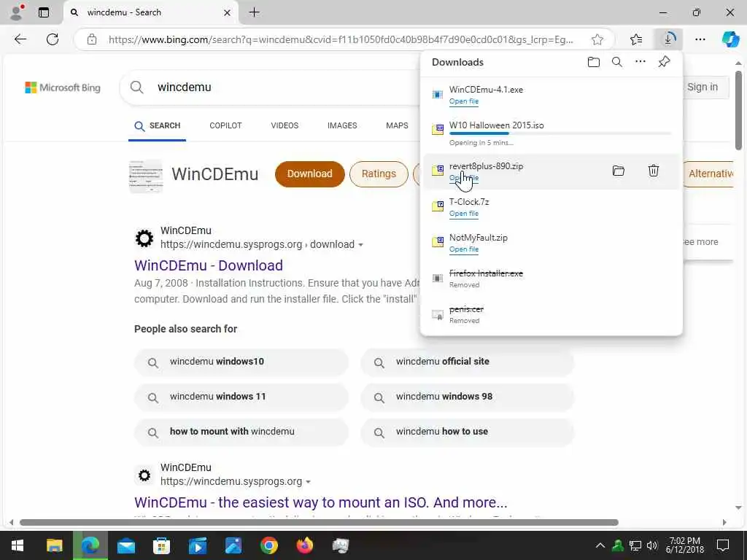Click the Alternatives pill button
Screen dimensions: 747x560
(708, 174)
